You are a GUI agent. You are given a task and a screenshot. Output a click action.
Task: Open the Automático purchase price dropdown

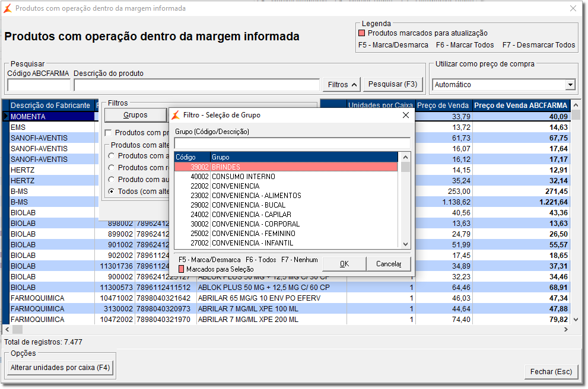click(570, 85)
